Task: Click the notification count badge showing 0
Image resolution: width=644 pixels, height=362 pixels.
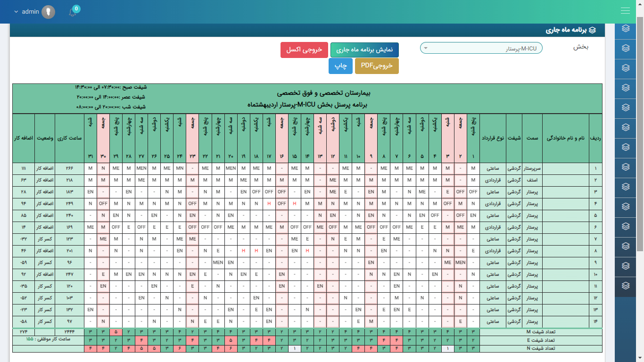Action: click(x=76, y=8)
